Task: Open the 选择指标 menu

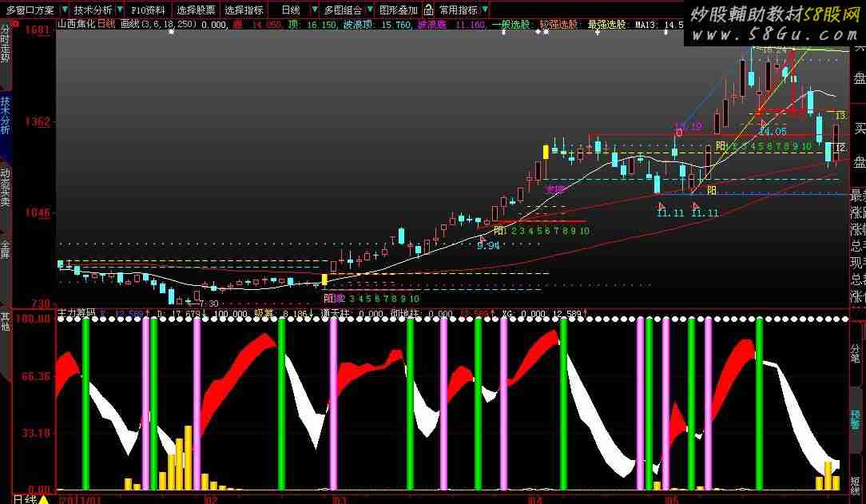Action: pos(244,10)
